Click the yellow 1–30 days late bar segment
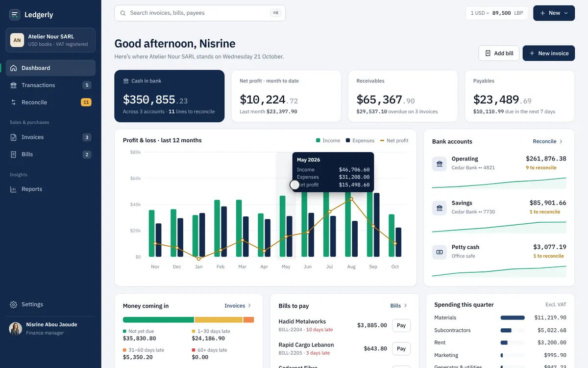 click(x=219, y=320)
